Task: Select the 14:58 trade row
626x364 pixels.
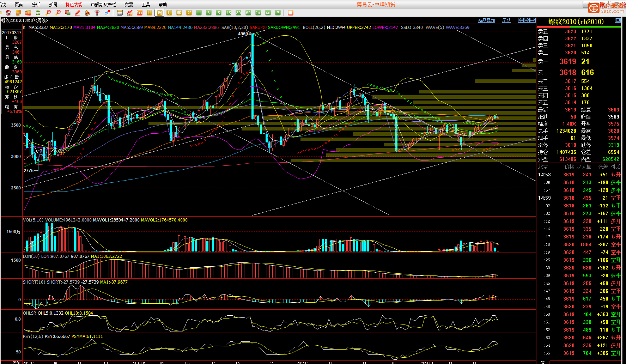Action: pyautogui.click(x=579, y=175)
